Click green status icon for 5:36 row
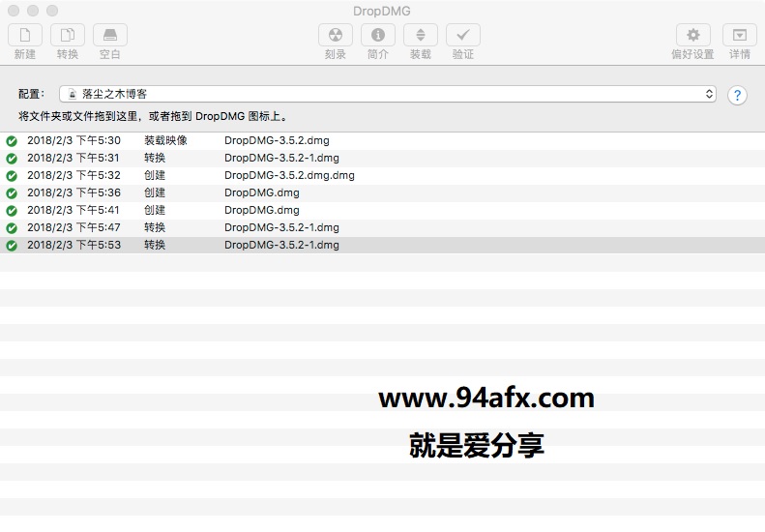 coord(12,193)
